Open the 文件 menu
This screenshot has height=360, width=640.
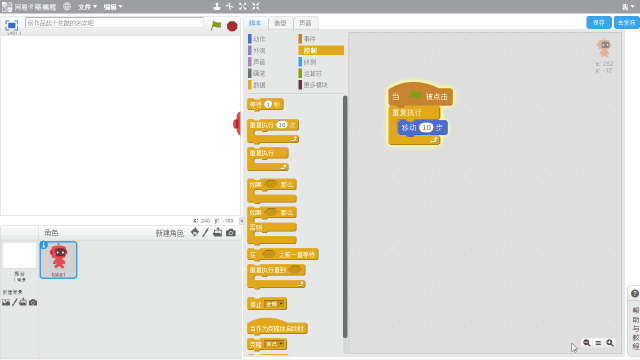(87, 7)
